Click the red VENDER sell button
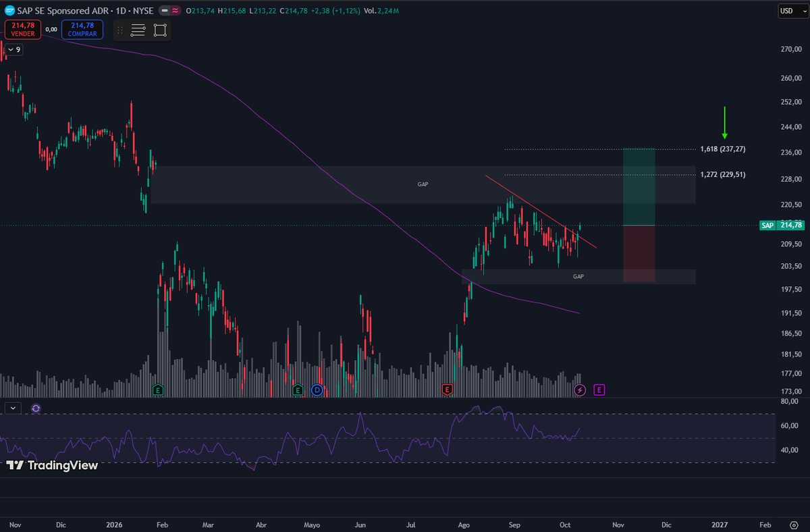This screenshot has height=532, width=810. click(23, 29)
